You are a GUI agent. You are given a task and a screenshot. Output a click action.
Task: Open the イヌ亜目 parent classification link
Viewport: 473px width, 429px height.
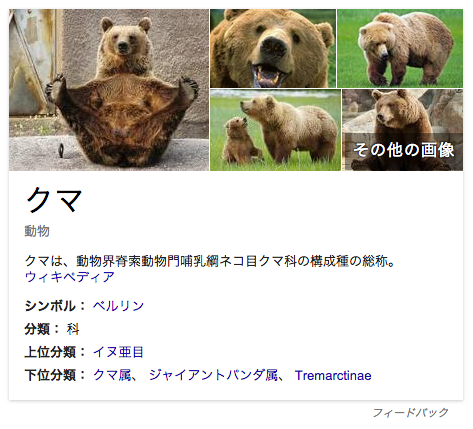coord(118,352)
